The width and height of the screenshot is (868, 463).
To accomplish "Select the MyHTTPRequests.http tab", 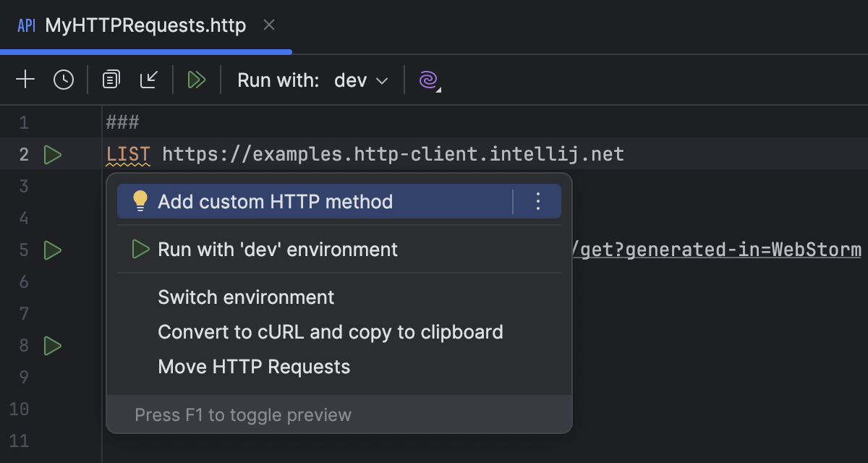I will click(145, 25).
